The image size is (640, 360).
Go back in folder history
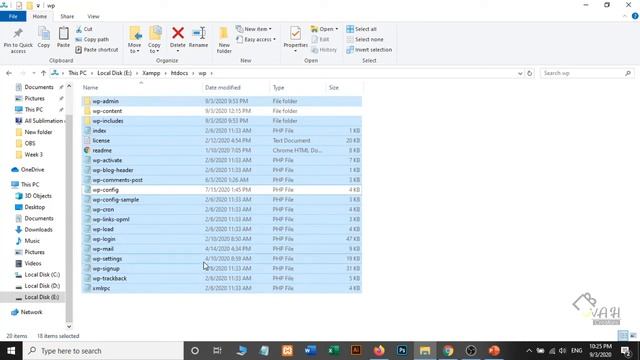tap(9, 73)
